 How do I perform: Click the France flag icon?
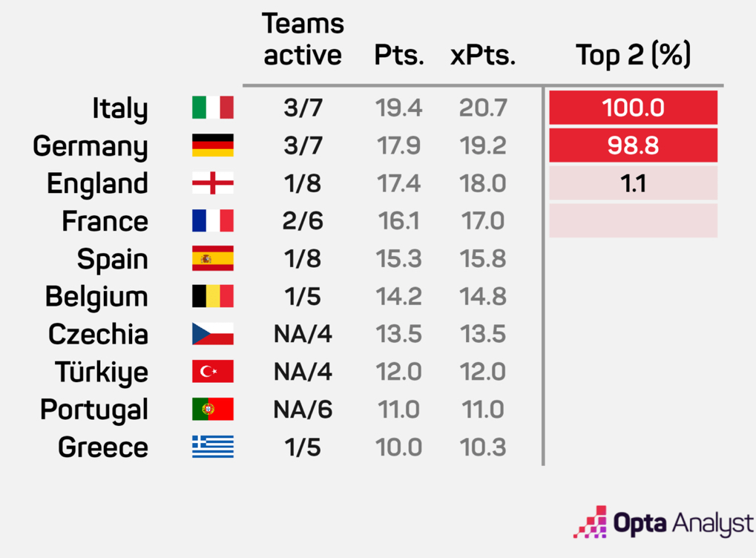click(x=212, y=221)
